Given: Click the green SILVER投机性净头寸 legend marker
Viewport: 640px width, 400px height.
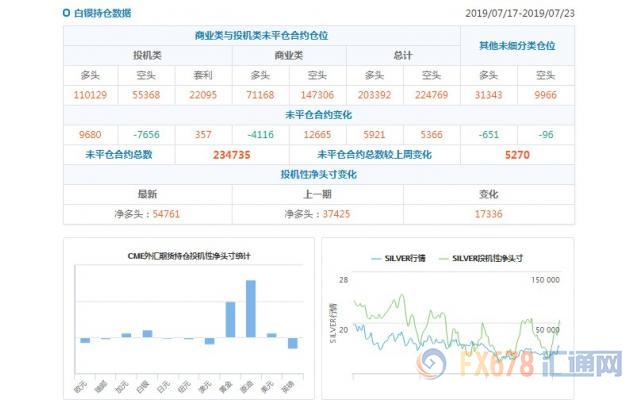Looking at the screenshot, I should click(443, 259).
